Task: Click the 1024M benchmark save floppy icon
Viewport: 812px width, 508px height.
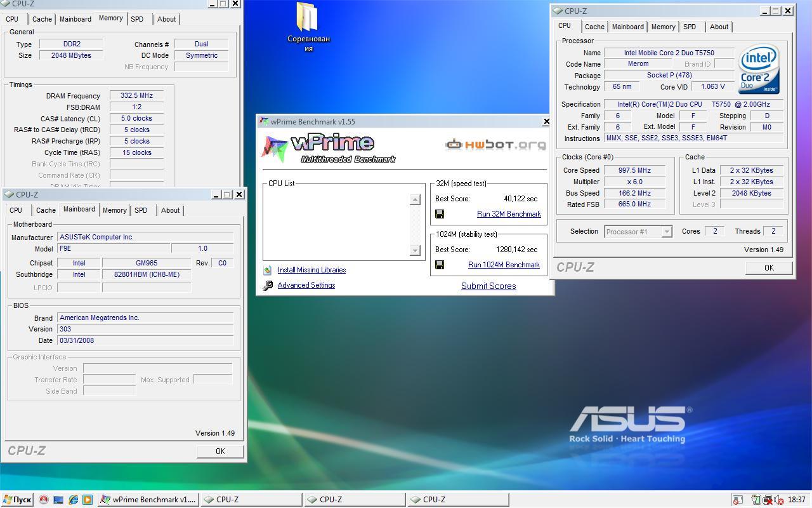Action: [x=440, y=265]
